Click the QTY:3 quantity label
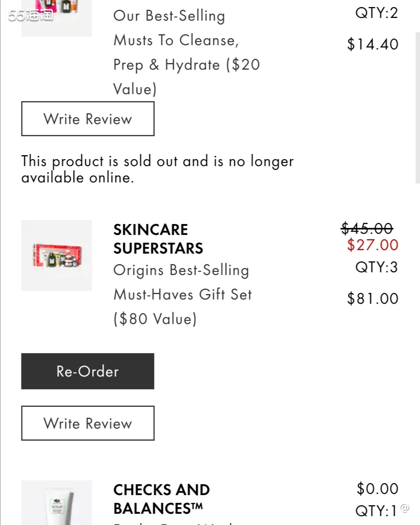The image size is (420, 525). pos(376,267)
